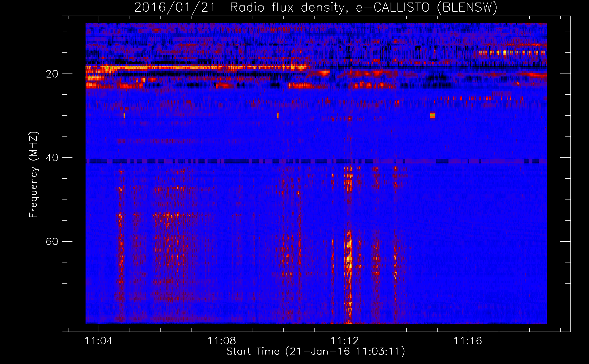The width and height of the screenshot is (589, 364).
Task: Click the 11:08 time tick label
Action: (222, 341)
